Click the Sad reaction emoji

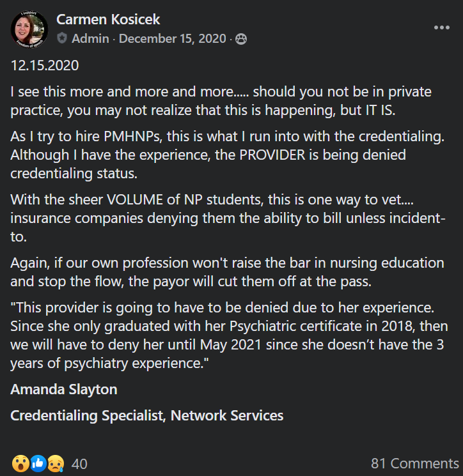(x=56, y=464)
